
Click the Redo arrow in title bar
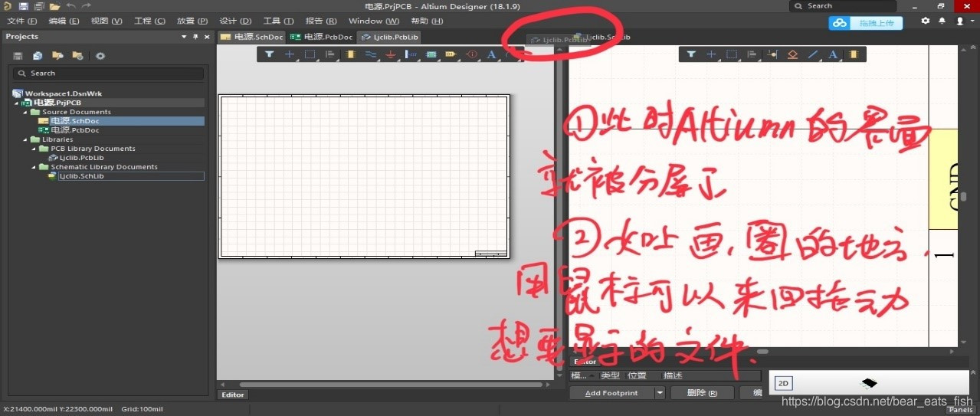click(86, 6)
